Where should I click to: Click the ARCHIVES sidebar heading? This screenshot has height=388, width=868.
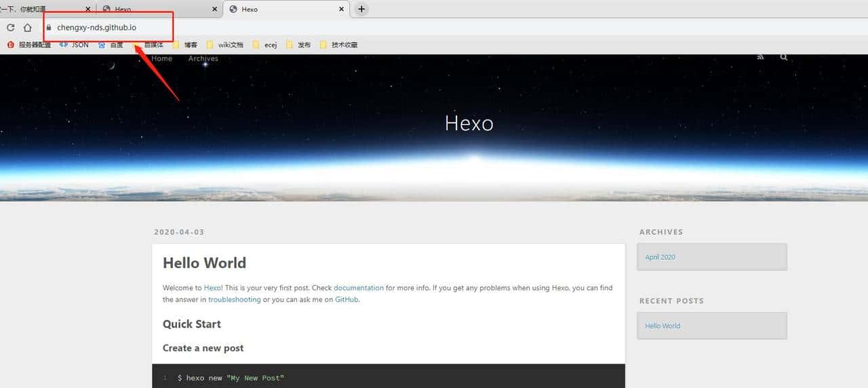click(x=661, y=232)
